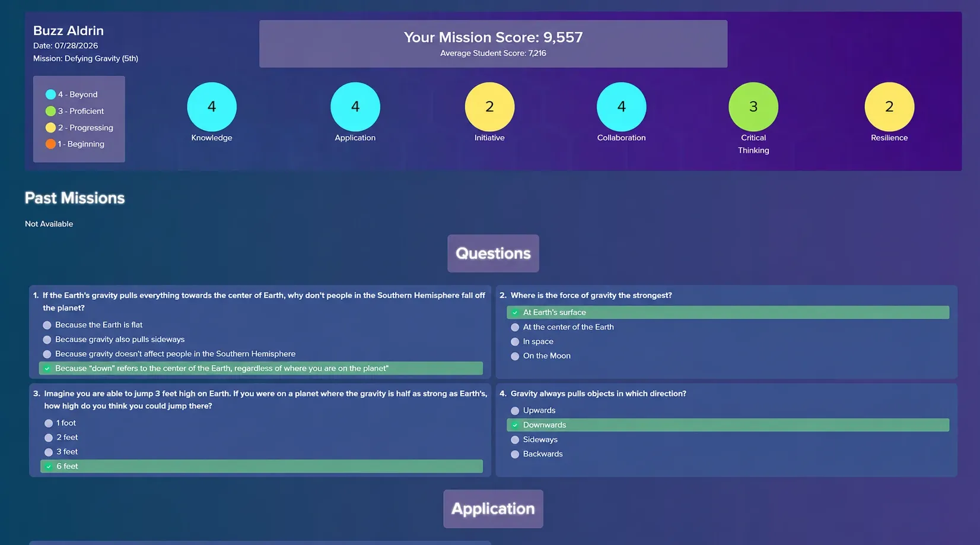
Task: Click the Resilience score circle showing 2
Action: click(889, 107)
